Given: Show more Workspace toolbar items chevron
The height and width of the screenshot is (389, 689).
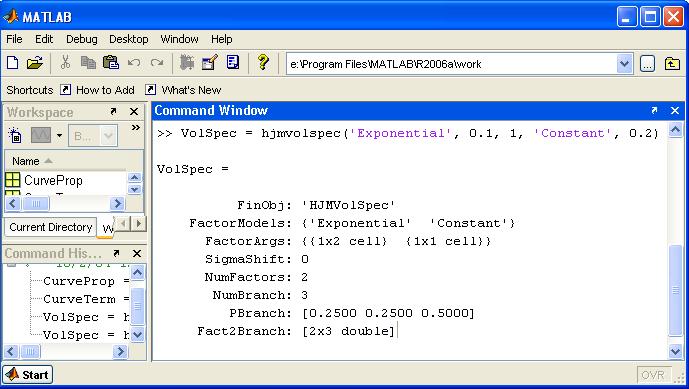Looking at the screenshot, I should (x=136, y=127).
